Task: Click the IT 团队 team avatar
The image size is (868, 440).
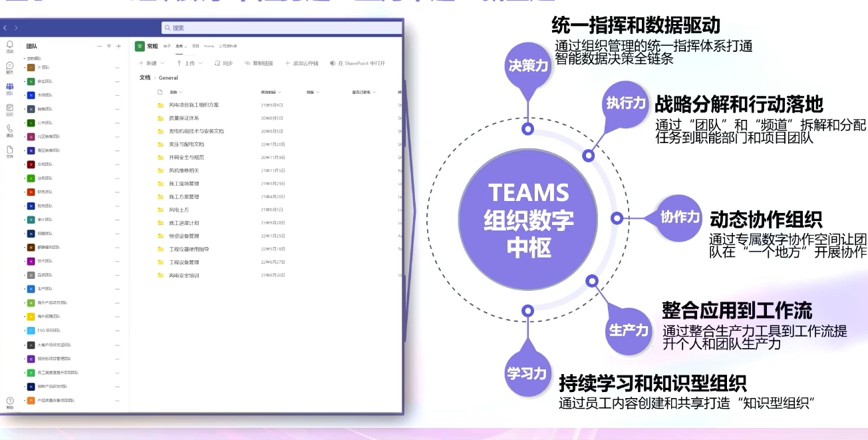Action: coord(31,67)
